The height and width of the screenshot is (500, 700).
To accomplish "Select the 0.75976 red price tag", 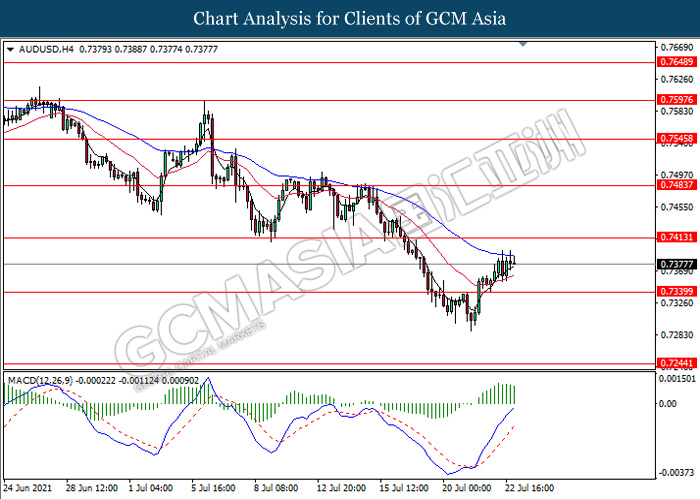I will point(676,100).
